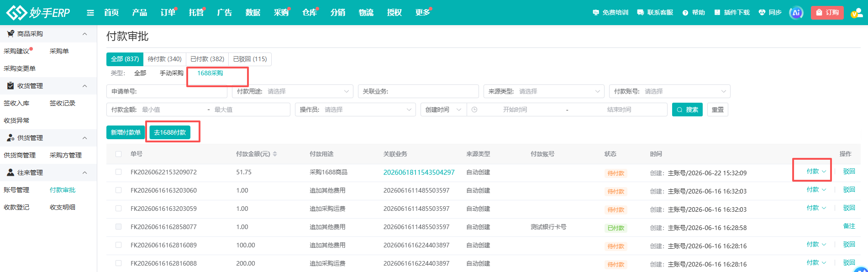Sort by 付款金额 column arrows
The height and width of the screenshot is (272, 868).
click(275, 154)
